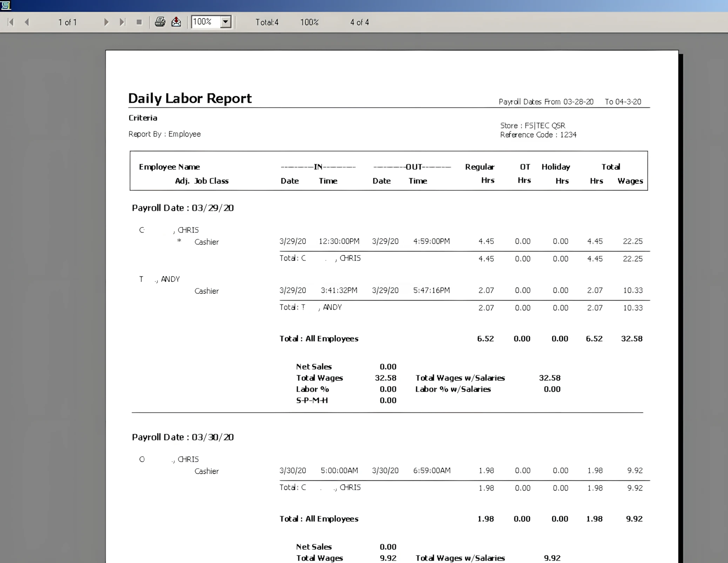Advance to the next report page
This screenshot has height=563, width=728.
point(106,22)
